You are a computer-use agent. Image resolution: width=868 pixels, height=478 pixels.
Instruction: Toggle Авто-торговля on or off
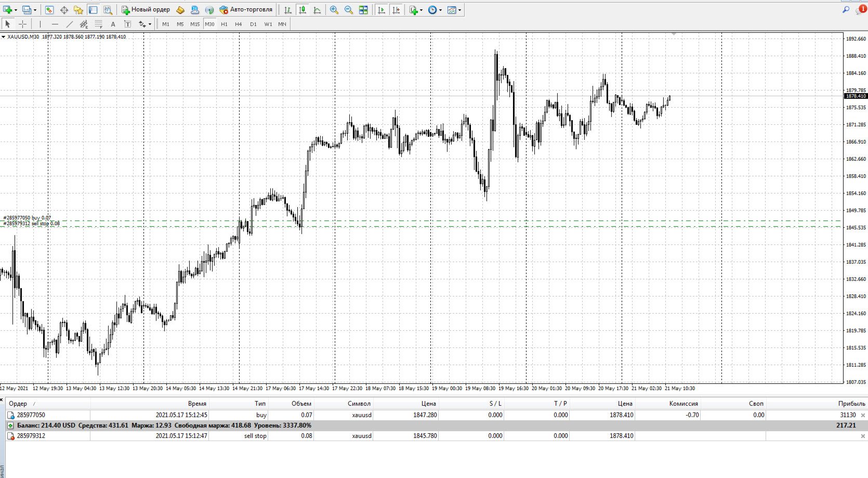[x=246, y=10]
